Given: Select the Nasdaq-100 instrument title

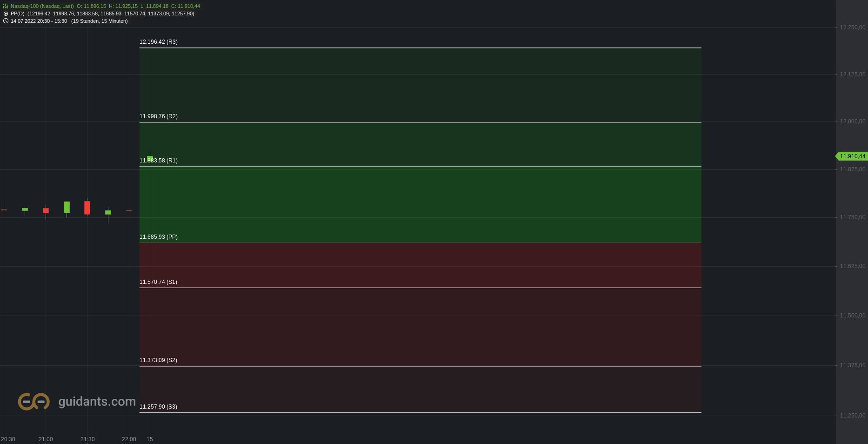Looking at the screenshot, I should 42,6.
